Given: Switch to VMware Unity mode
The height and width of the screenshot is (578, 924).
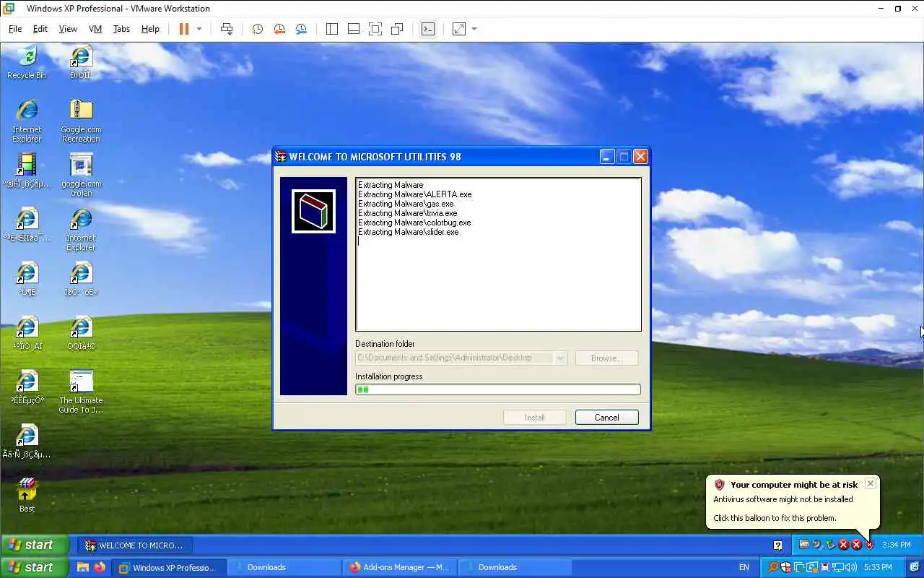Looking at the screenshot, I should coord(397,29).
